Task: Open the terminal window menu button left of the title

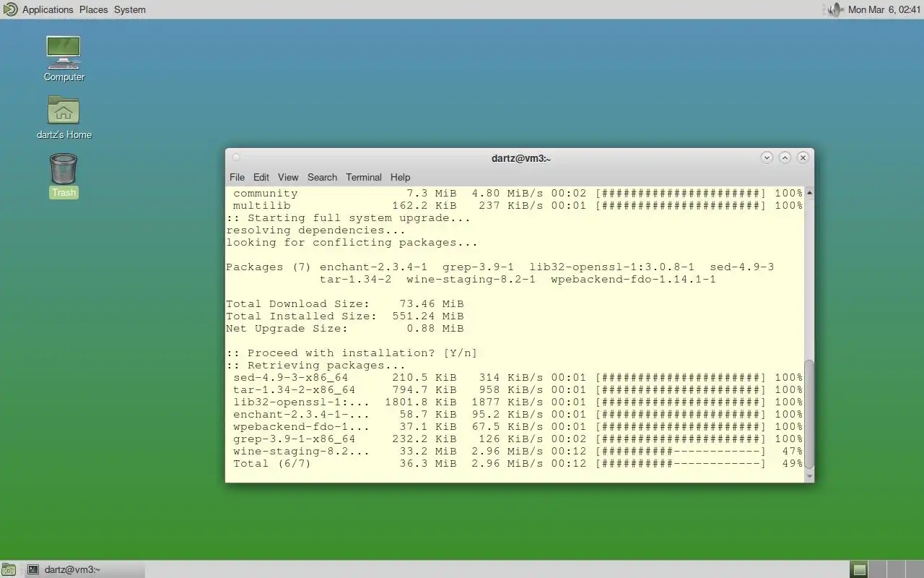Action: [236, 158]
